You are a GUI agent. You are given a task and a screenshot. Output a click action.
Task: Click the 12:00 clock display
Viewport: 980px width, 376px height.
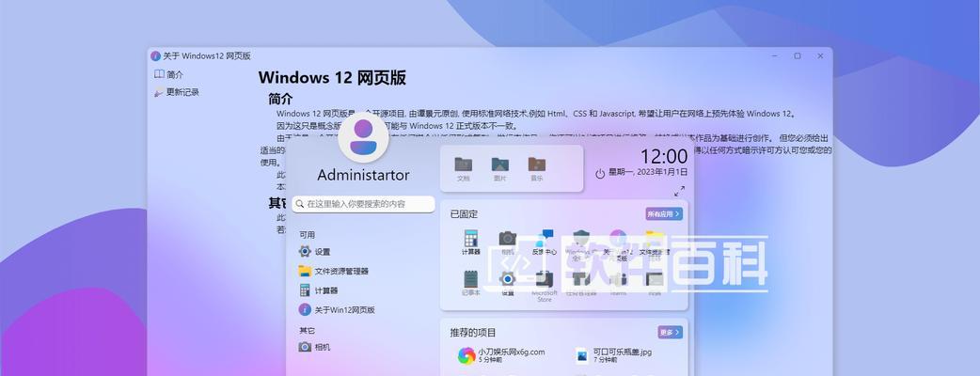pyautogui.click(x=664, y=156)
